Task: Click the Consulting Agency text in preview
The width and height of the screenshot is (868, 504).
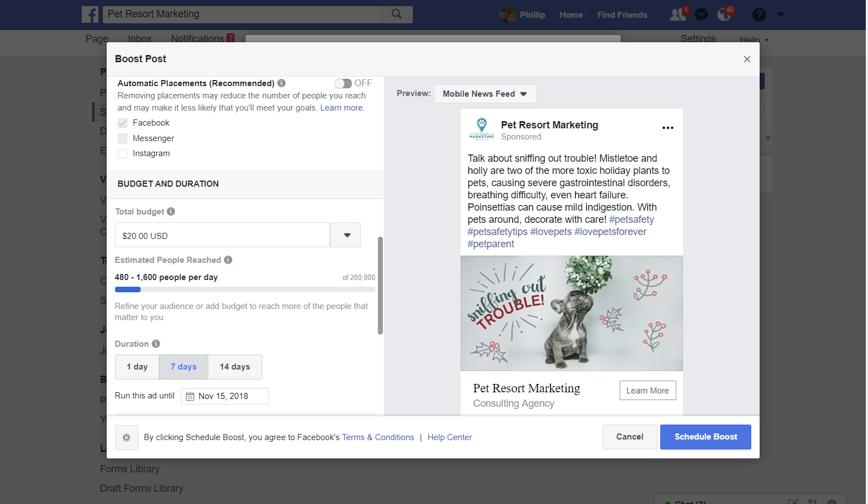Action: [513, 403]
